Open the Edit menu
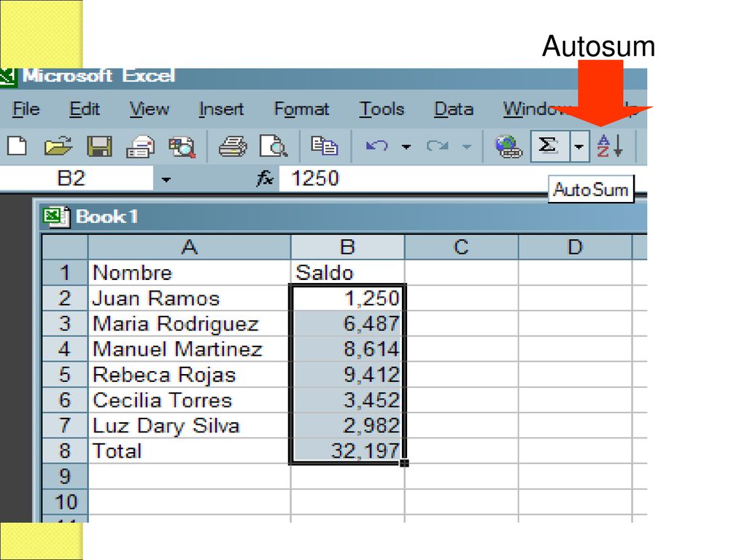747x560 pixels. click(x=85, y=109)
